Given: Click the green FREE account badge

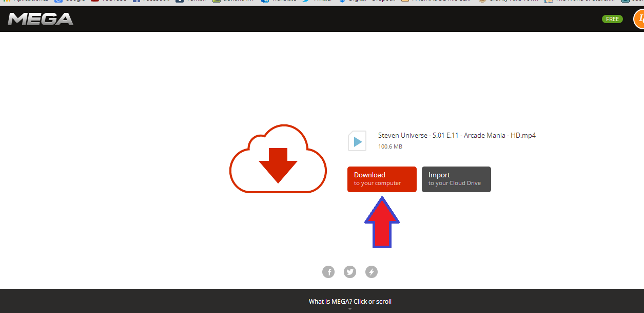Looking at the screenshot, I should click(612, 19).
